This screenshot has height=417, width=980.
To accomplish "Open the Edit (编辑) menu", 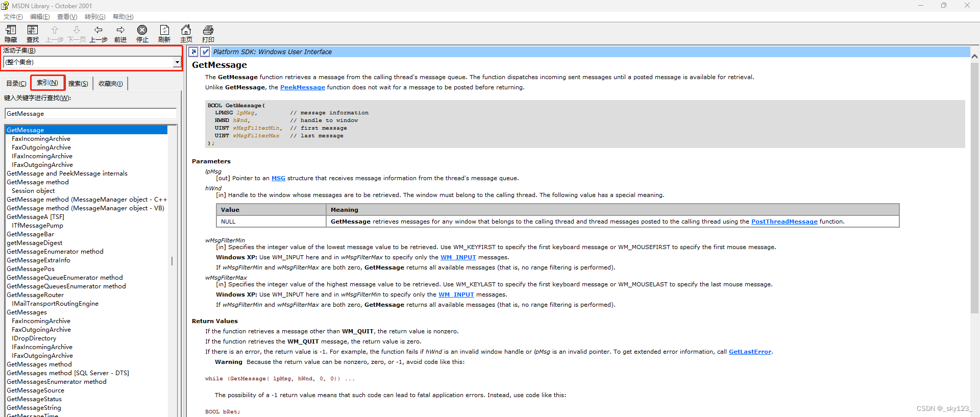I will (40, 17).
